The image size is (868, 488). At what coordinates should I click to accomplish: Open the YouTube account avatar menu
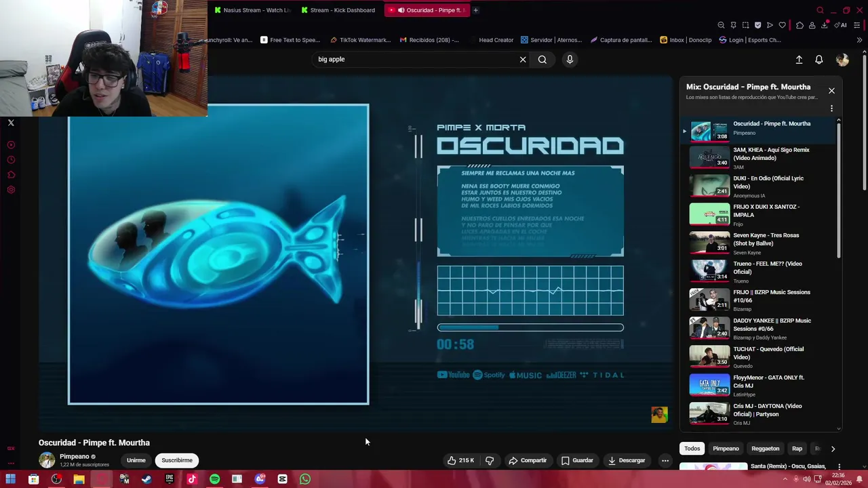pos(842,60)
